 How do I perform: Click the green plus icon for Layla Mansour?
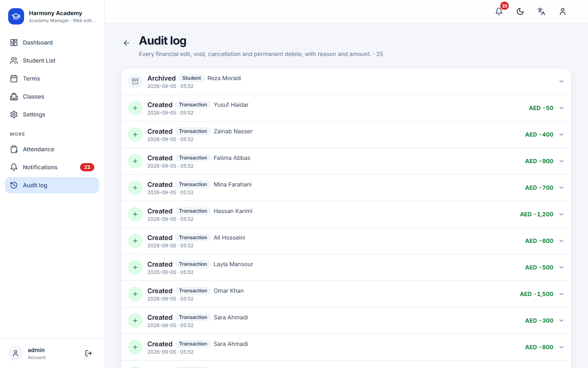(135, 267)
